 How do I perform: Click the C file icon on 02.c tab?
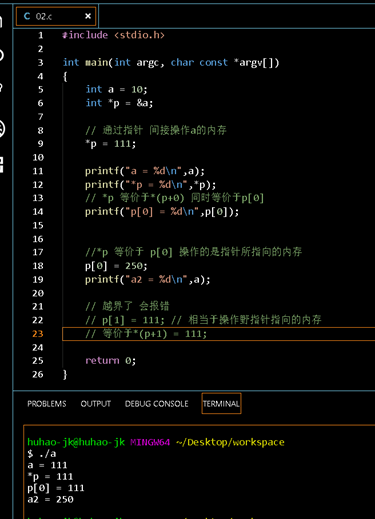click(27, 16)
